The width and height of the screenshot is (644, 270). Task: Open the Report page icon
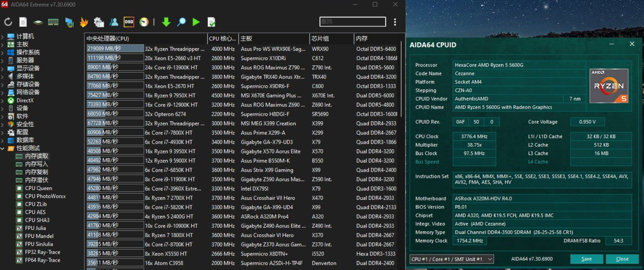[23, 22]
